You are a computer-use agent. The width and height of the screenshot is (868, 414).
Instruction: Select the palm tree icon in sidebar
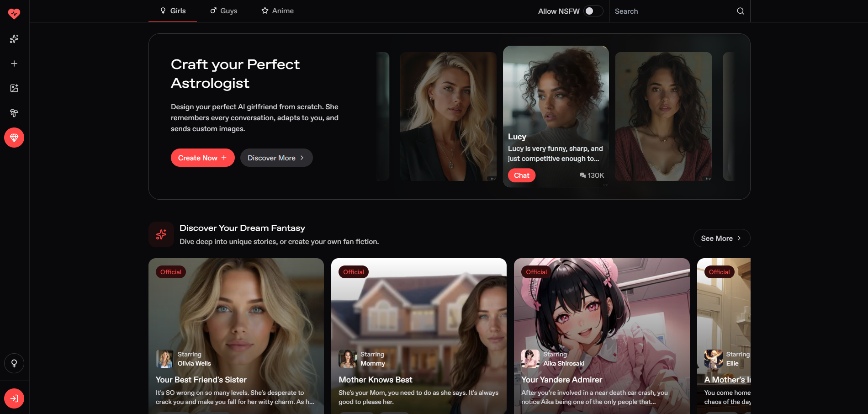14,113
